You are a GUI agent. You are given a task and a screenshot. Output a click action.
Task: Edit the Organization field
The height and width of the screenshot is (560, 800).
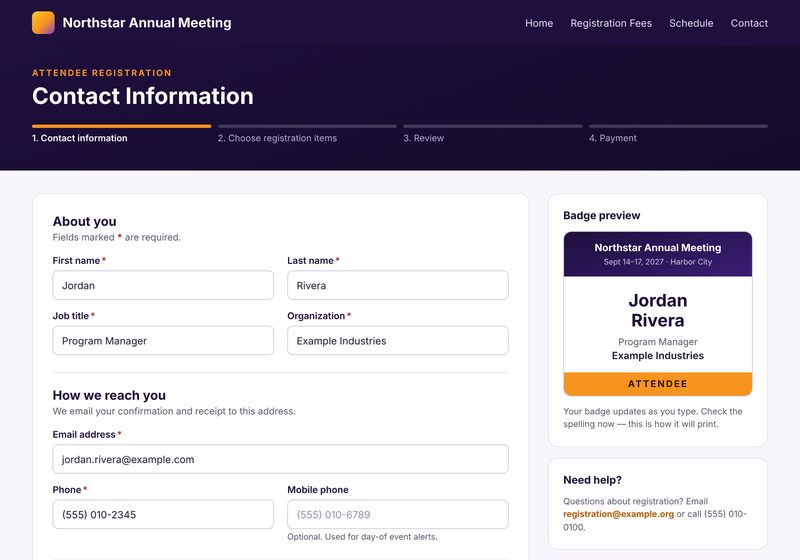click(398, 340)
